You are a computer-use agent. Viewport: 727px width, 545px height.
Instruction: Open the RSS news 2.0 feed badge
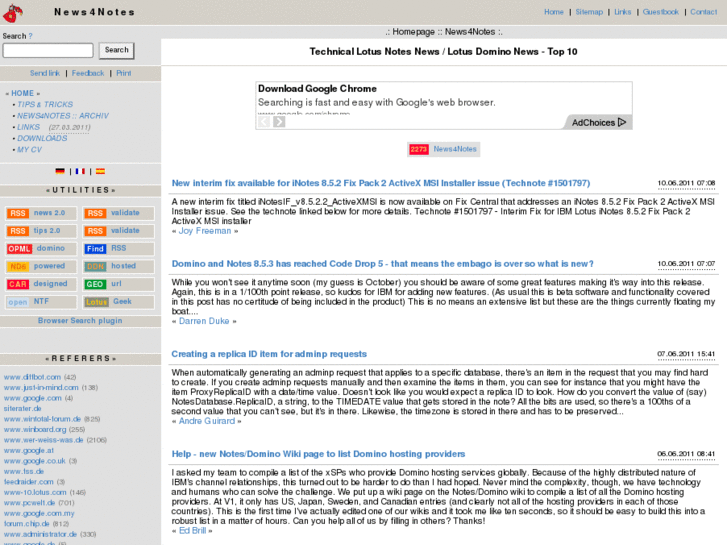[x=41, y=213]
